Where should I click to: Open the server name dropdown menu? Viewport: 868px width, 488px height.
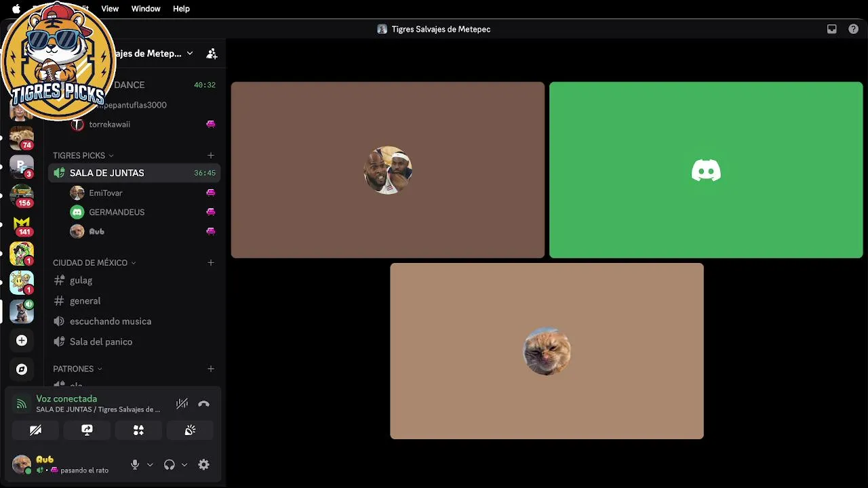coord(190,54)
